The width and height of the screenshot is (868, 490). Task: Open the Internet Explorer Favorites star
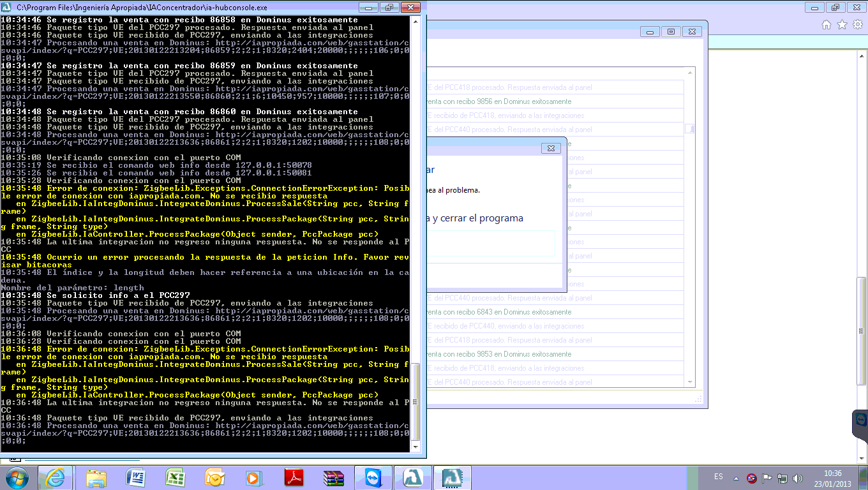[x=842, y=25]
